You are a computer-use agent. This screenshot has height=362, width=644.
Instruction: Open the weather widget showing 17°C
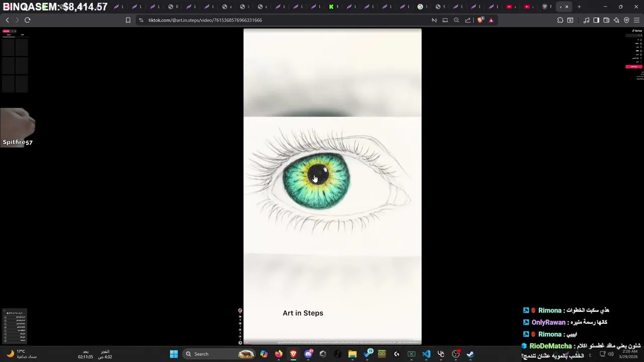pos(21,354)
